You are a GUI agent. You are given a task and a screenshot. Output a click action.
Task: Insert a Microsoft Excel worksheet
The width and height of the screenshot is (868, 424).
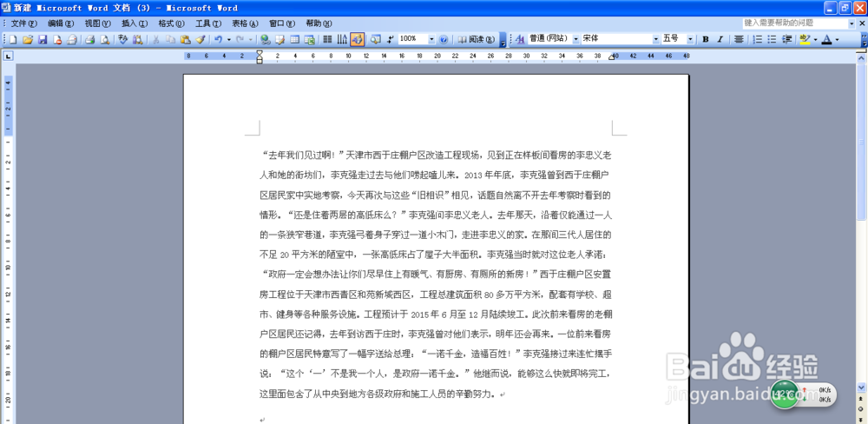pos(310,39)
